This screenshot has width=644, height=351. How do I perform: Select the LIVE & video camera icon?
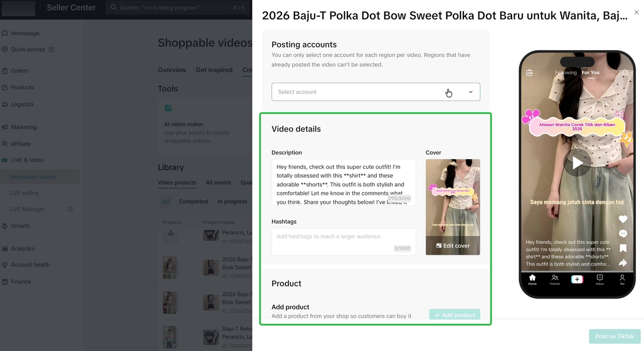coord(5,160)
